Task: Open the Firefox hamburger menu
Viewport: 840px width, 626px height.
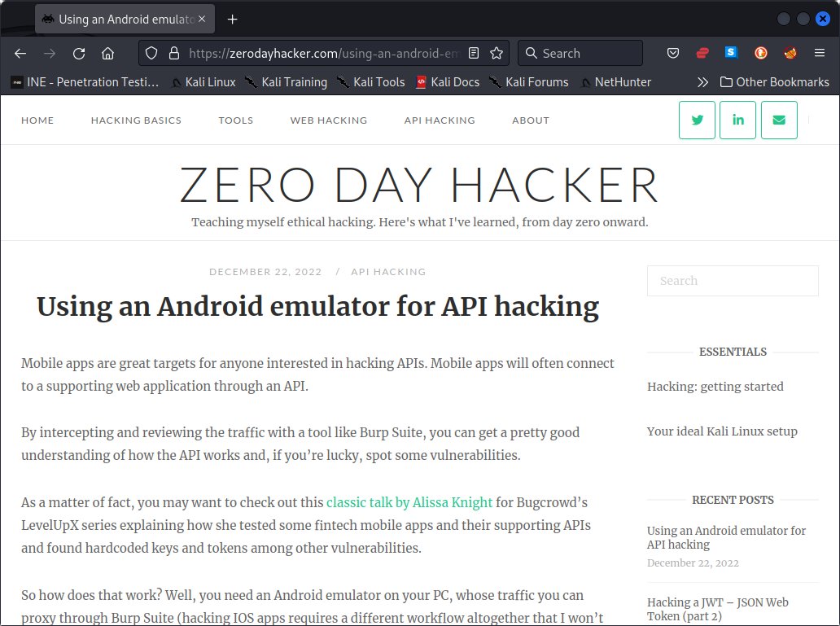Action: [820, 53]
